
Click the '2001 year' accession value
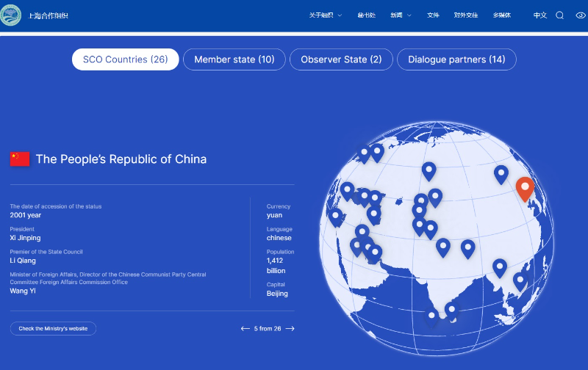(26, 215)
